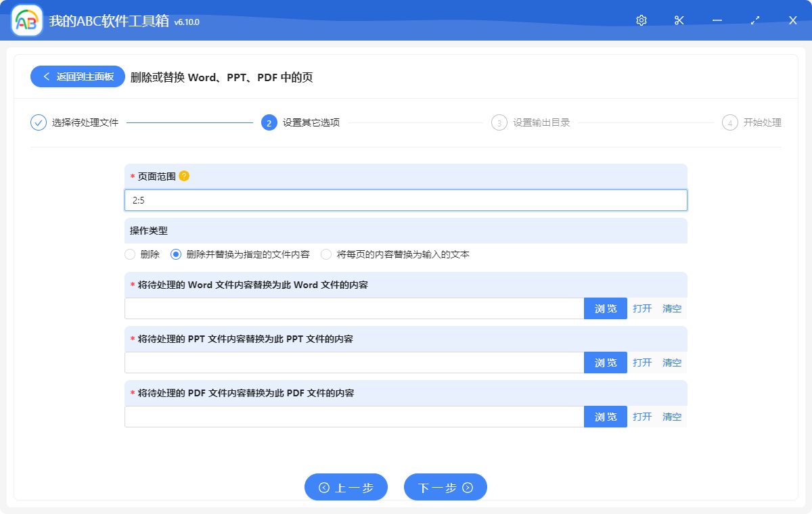Viewport: 812px width, 514px height.
Task: Click the step 3 numbered circle
Action: pyautogui.click(x=499, y=122)
